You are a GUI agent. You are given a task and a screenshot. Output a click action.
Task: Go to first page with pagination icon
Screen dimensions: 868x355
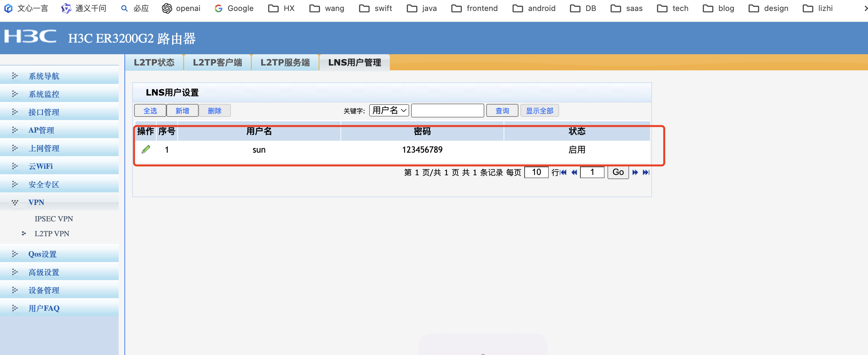563,172
